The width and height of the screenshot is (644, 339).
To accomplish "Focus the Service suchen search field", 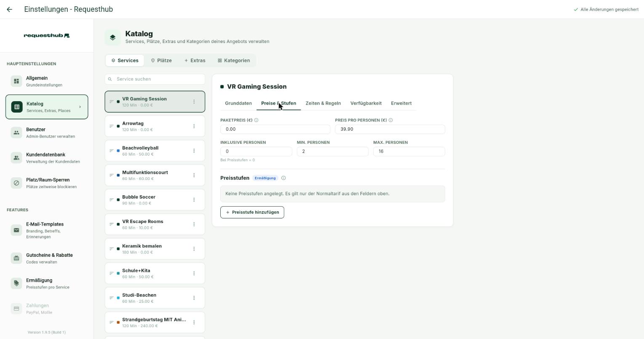I will [x=155, y=79].
